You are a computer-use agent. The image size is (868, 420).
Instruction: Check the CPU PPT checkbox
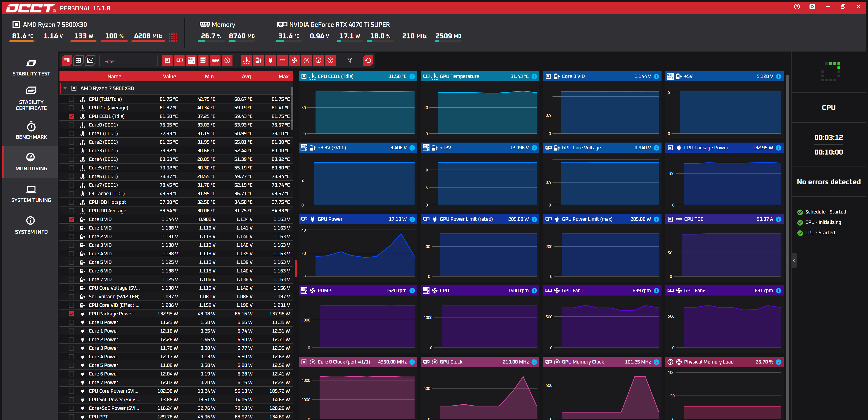click(71, 417)
